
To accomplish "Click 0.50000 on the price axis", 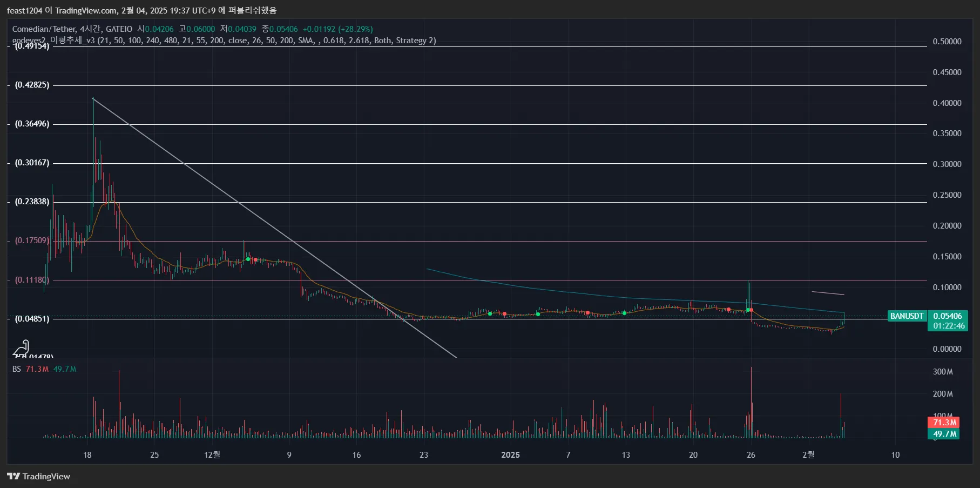I will tap(947, 42).
